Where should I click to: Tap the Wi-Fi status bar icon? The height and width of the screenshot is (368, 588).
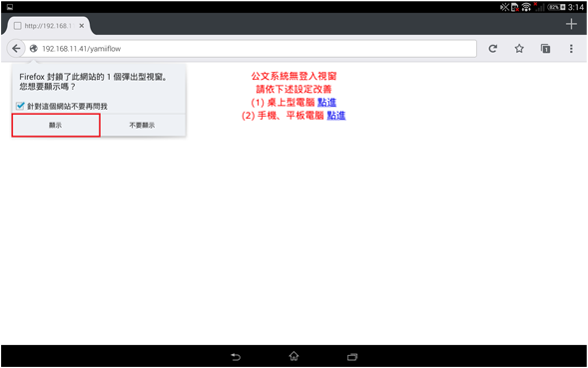[x=526, y=7]
